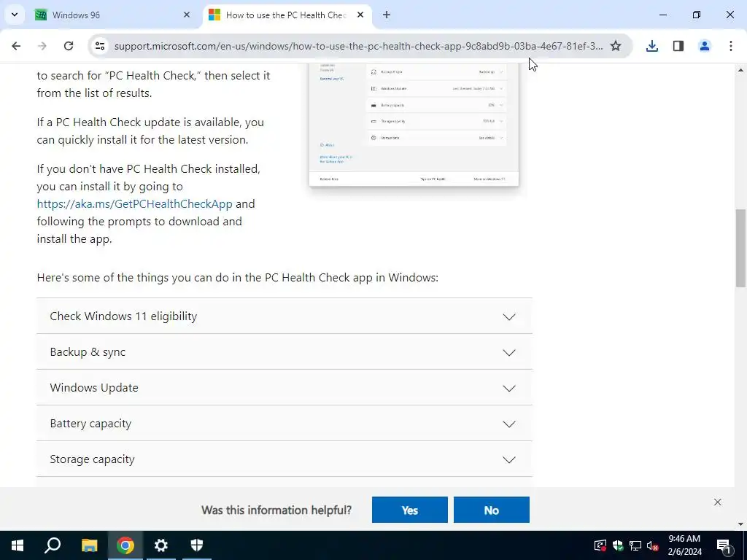747x560 pixels.
Task: Click the Chrome taskbar icon
Action: pyautogui.click(x=125, y=545)
